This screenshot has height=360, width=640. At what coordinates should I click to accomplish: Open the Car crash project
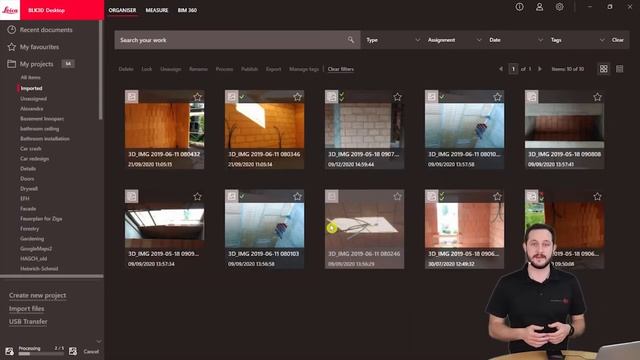pyautogui.click(x=31, y=149)
